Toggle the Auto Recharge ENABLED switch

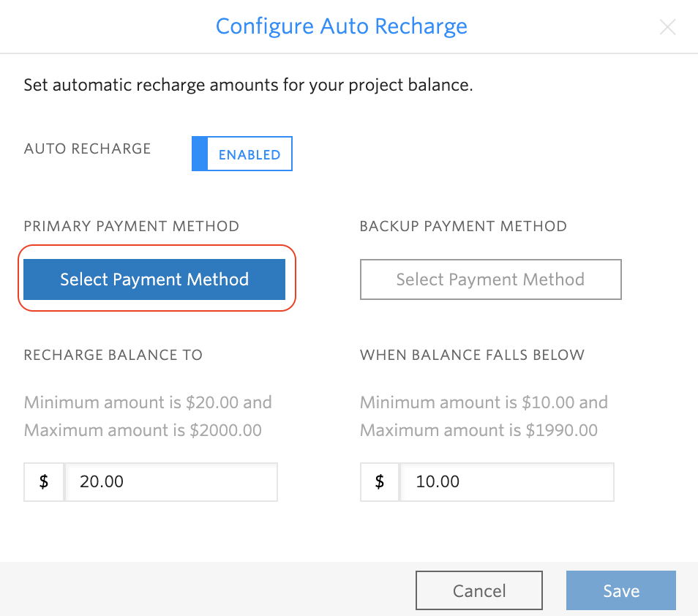point(242,154)
